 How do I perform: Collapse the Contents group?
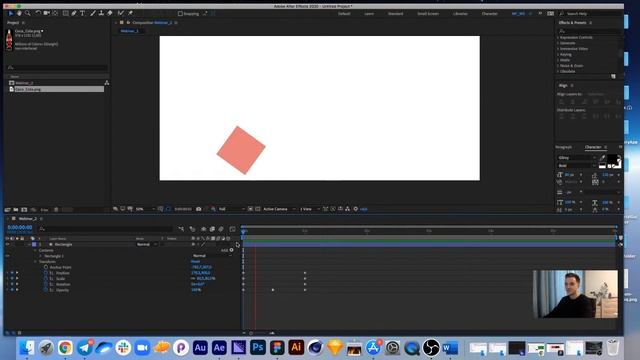(36, 250)
